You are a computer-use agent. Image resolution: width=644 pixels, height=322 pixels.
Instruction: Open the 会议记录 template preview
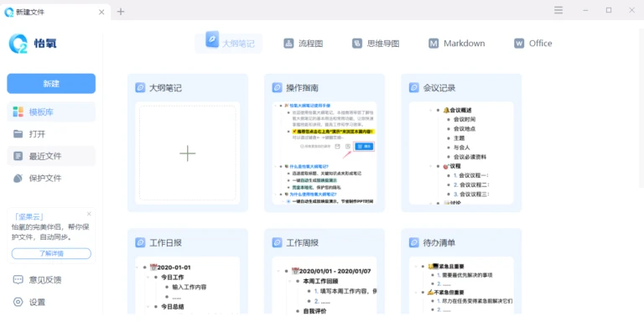pos(461,153)
